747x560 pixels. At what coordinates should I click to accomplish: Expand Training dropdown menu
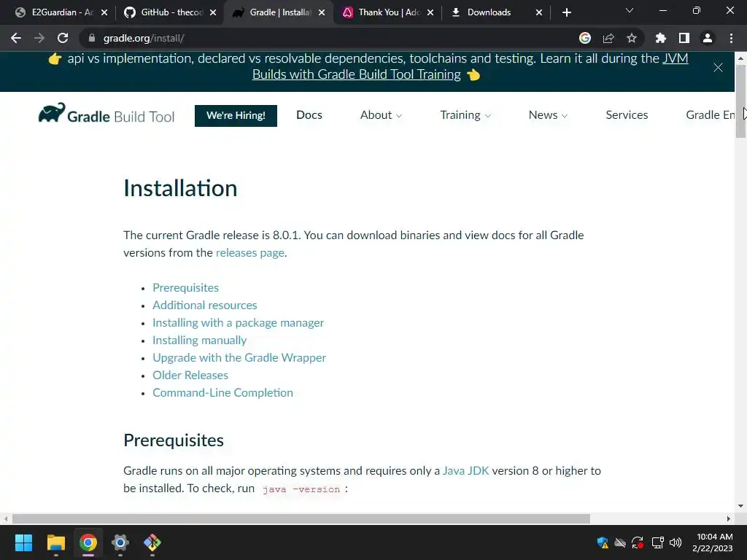click(x=465, y=114)
